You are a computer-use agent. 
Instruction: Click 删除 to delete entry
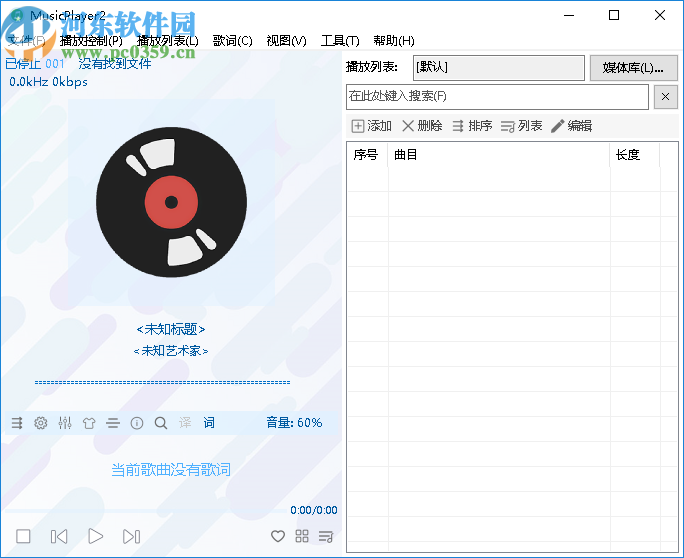tap(422, 126)
